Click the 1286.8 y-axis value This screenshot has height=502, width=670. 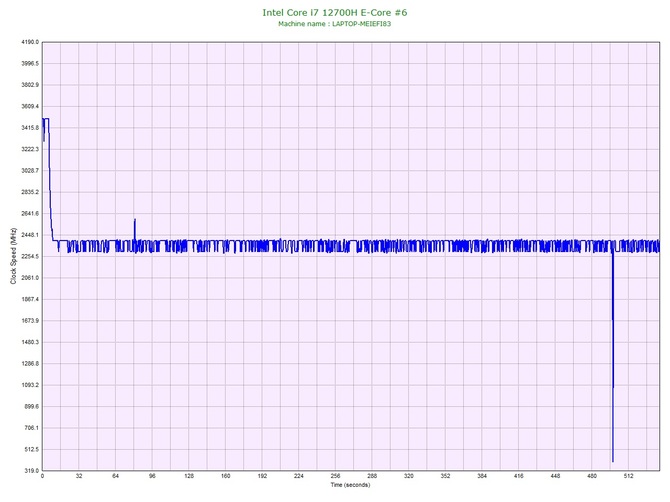coord(30,364)
